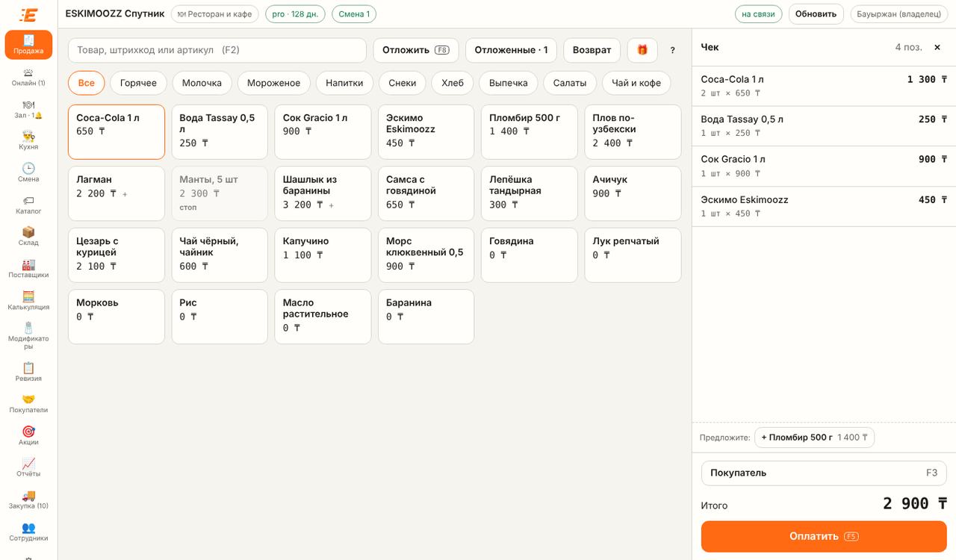Open the Покупатель selector field
Image resolution: width=956 pixels, height=560 pixels.
click(x=824, y=473)
